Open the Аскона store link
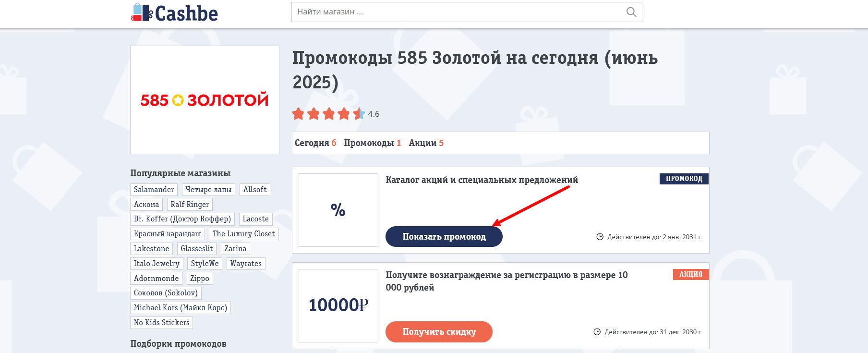This screenshot has height=353, width=868. click(146, 205)
